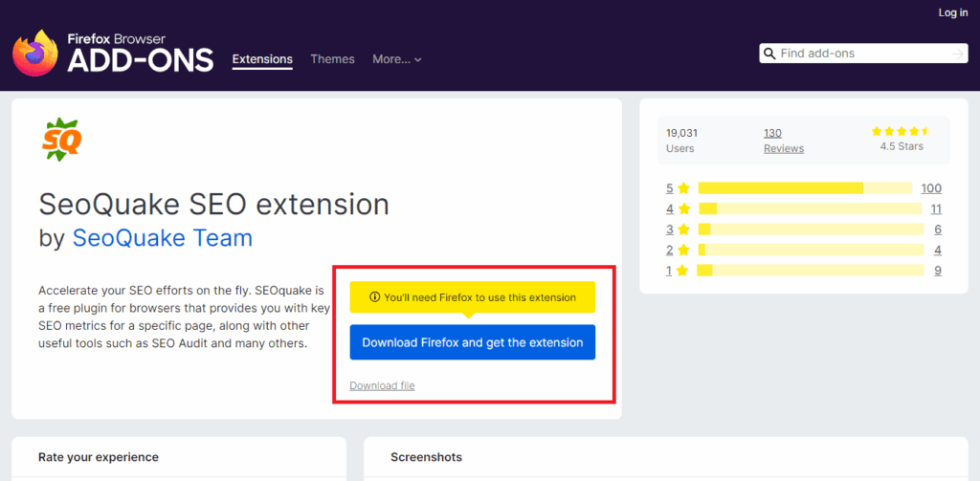This screenshot has height=481, width=980.
Task: Click the 19,031 Users text
Action: (681, 141)
